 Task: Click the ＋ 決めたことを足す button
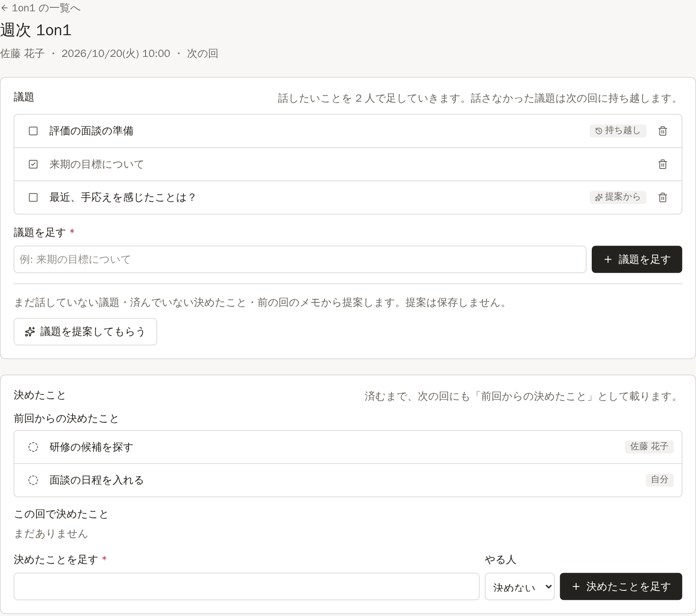[621, 586]
